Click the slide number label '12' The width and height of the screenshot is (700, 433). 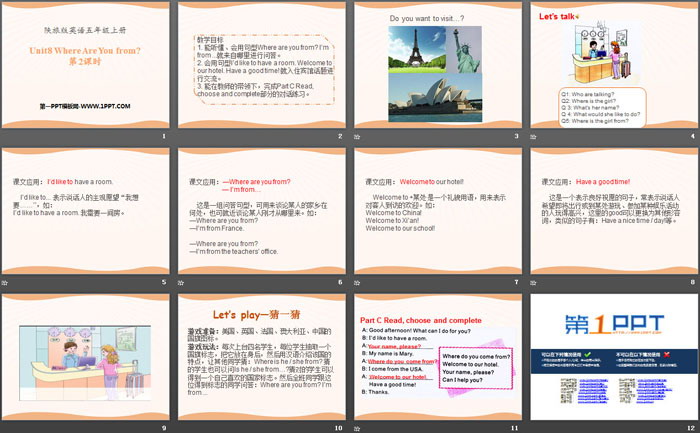click(x=691, y=428)
